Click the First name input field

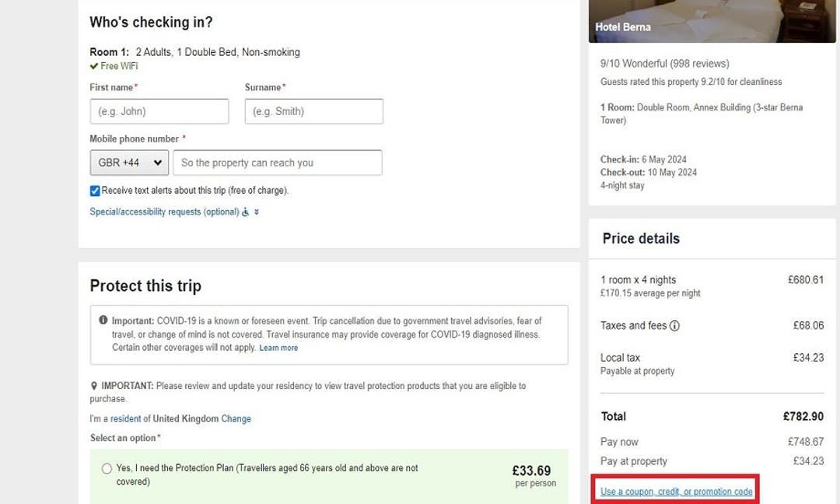coord(159,111)
